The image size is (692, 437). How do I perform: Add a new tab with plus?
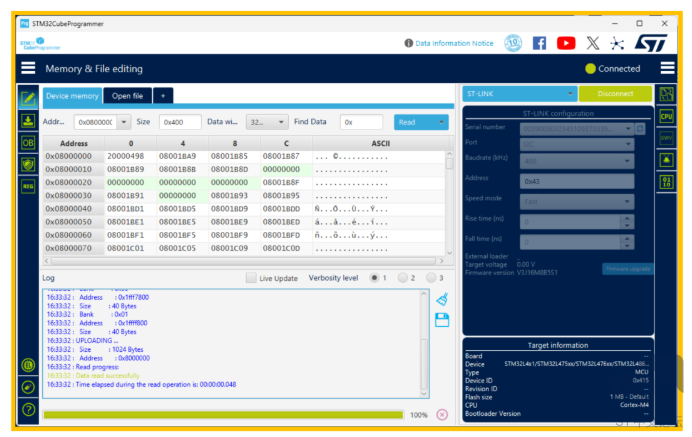click(163, 96)
